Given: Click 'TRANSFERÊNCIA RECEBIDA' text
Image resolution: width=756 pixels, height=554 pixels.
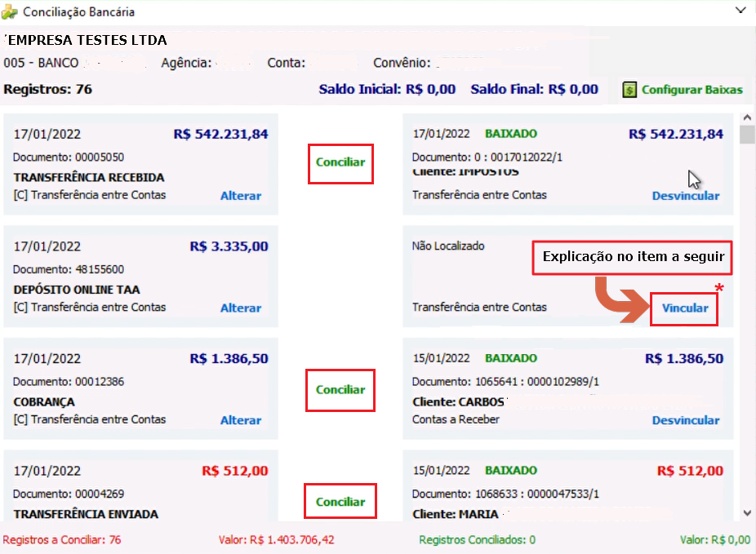Looking at the screenshot, I should coord(89,177).
